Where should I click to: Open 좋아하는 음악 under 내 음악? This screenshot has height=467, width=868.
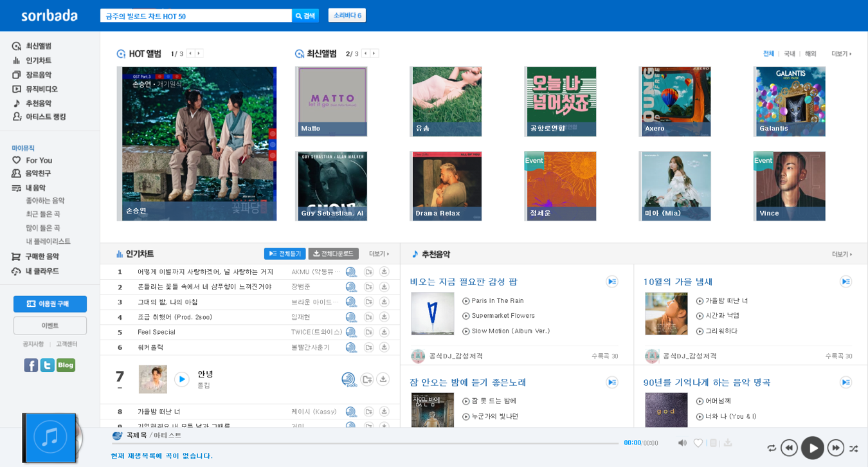coord(45,201)
